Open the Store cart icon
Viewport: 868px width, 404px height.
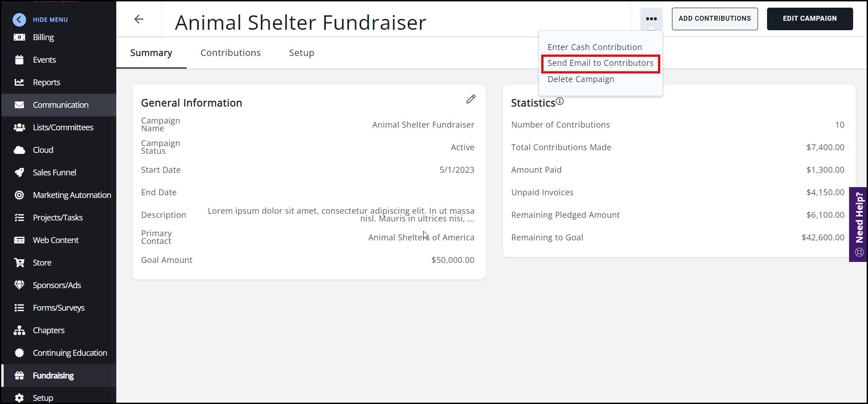(x=19, y=263)
